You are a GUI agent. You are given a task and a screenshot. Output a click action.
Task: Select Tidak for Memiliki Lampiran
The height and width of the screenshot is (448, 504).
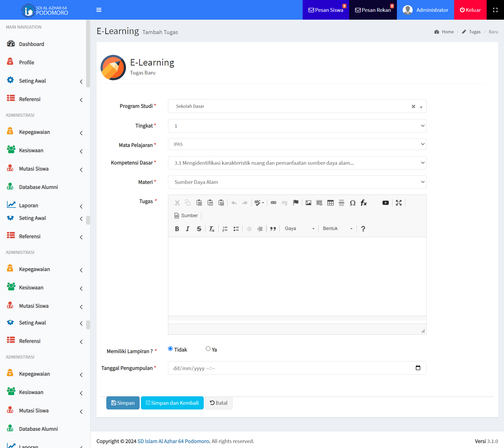(x=170, y=349)
